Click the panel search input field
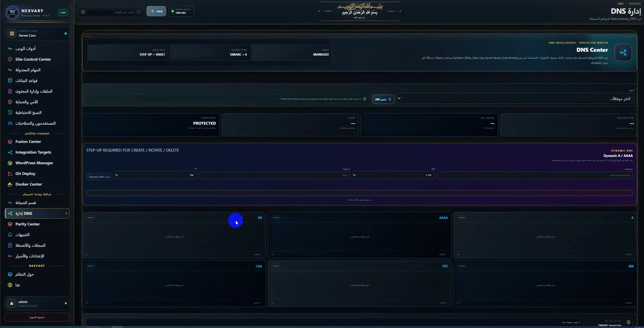644x328 pixels. 112,12
